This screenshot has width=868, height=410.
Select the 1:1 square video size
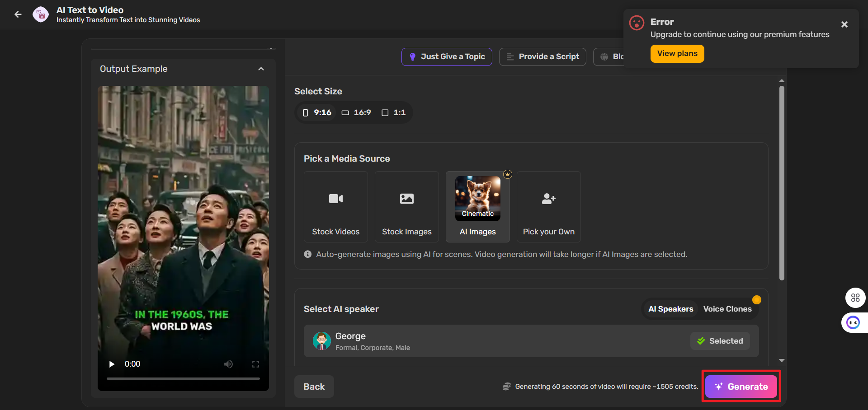pyautogui.click(x=394, y=112)
